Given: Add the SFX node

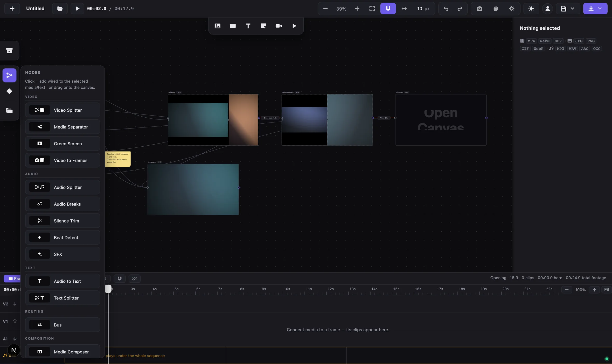Looking at the screenshot, I should click(x=62, y=254).
